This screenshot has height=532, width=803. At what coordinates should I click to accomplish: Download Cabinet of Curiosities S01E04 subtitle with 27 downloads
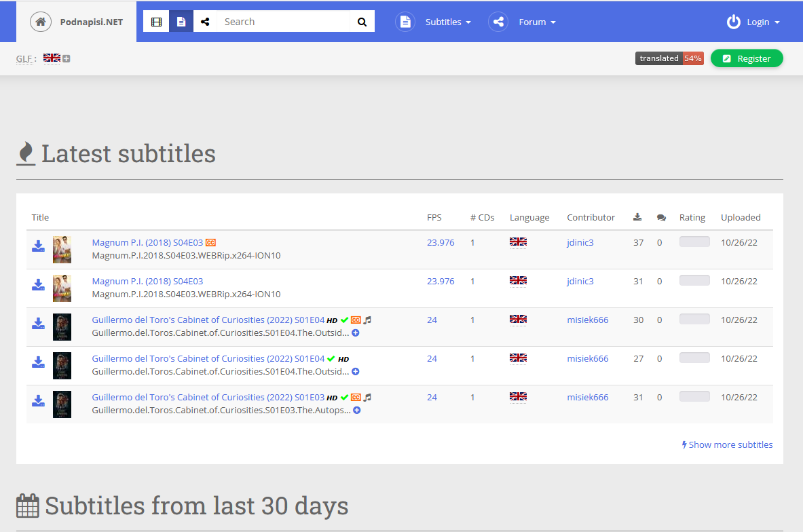[39, 362]
